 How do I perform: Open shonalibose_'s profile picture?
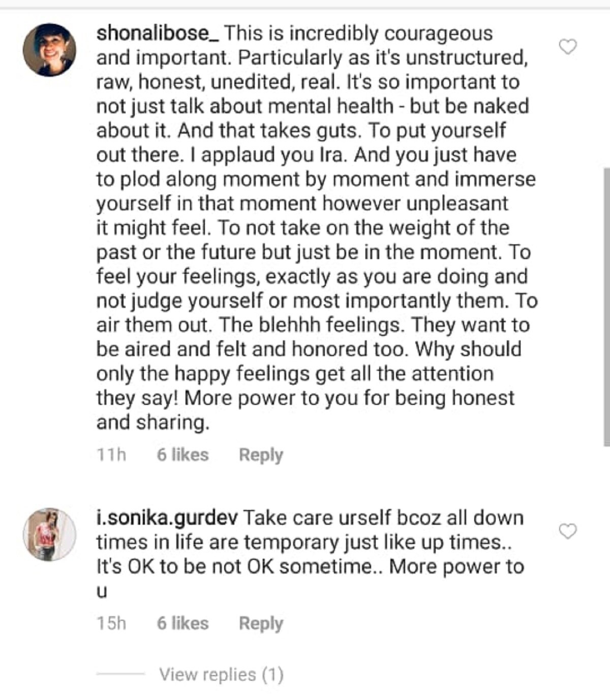click(49, 50)
